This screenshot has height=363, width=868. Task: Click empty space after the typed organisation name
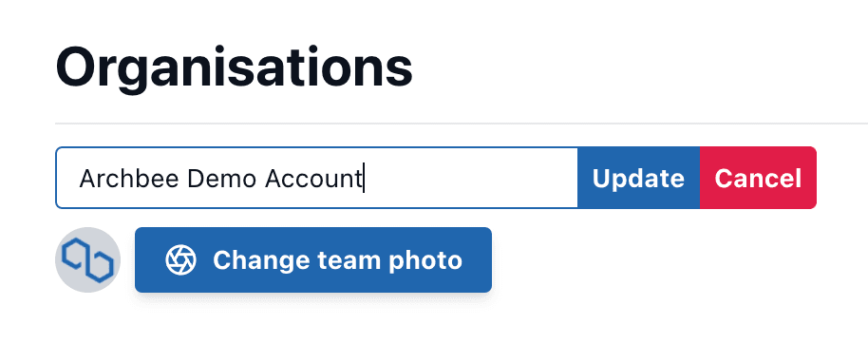click(470, 178)
